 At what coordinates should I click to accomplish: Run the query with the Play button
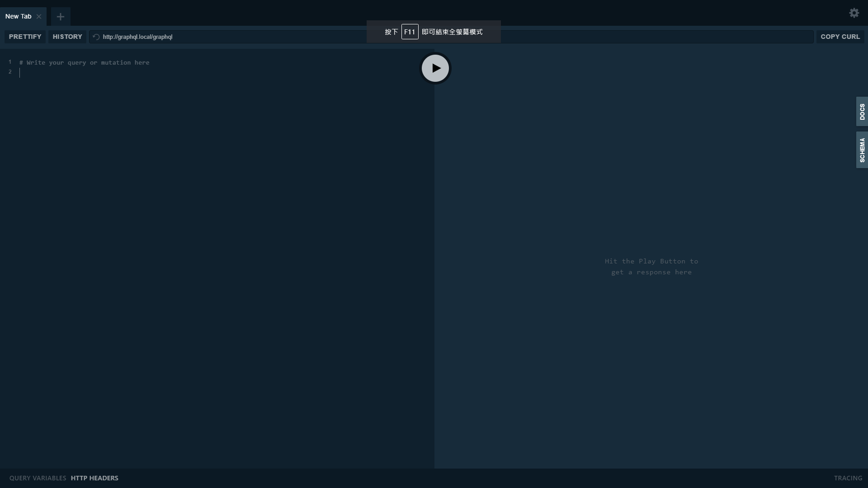(435, 68)
